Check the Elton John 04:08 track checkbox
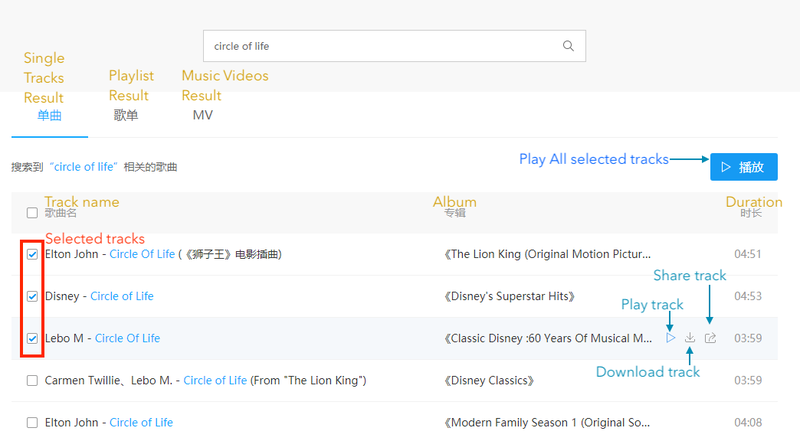This screenshot has width=800, height=441. 32,422
